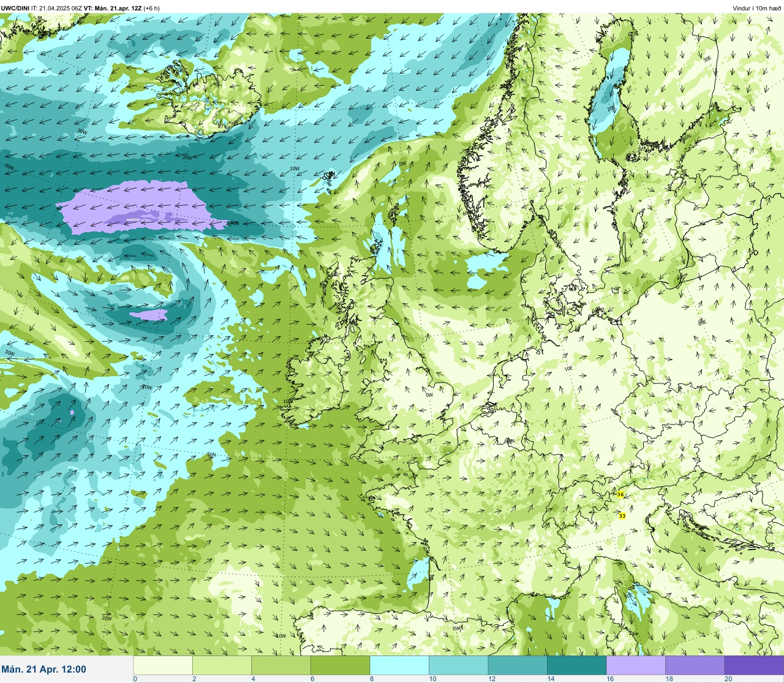
Task: Click legend tick value '12'
Action: coord(491,679)
